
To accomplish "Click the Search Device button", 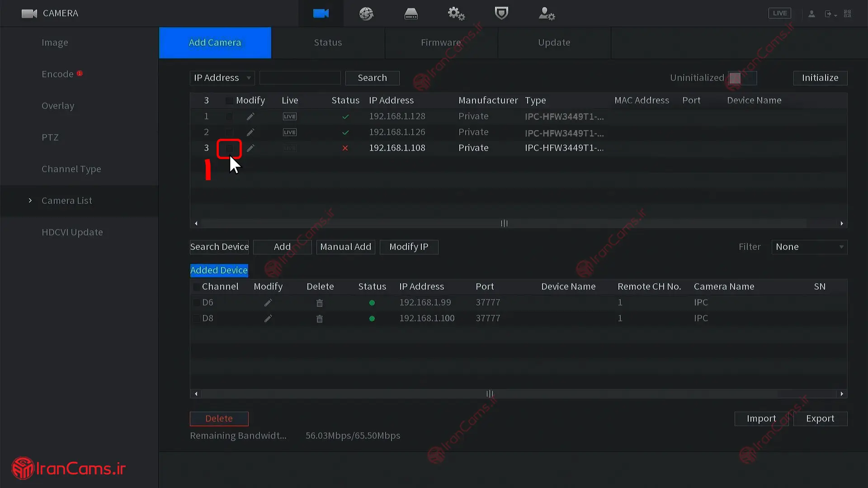I will pyautogui.click(x=219, y=247).
